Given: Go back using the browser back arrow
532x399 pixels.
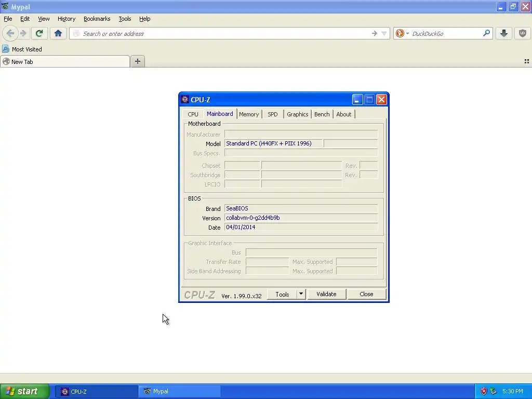Looking at the screenshot, I should [x=10, y=33].
